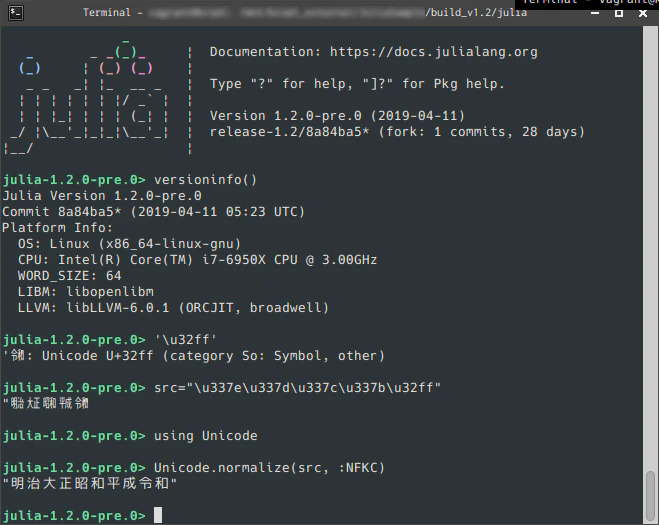The image size is (659, 525).
Task: Click the 'Type "?" for help' banner line
Action: coord(357,84)
